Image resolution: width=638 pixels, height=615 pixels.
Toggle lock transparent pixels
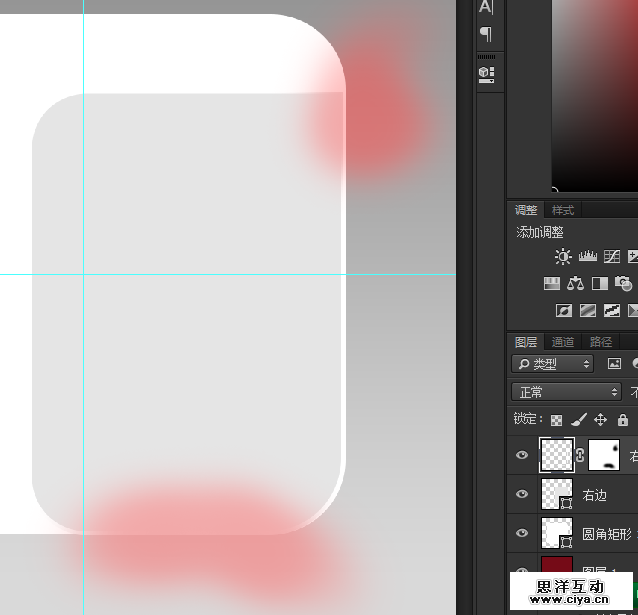[557, 420]
